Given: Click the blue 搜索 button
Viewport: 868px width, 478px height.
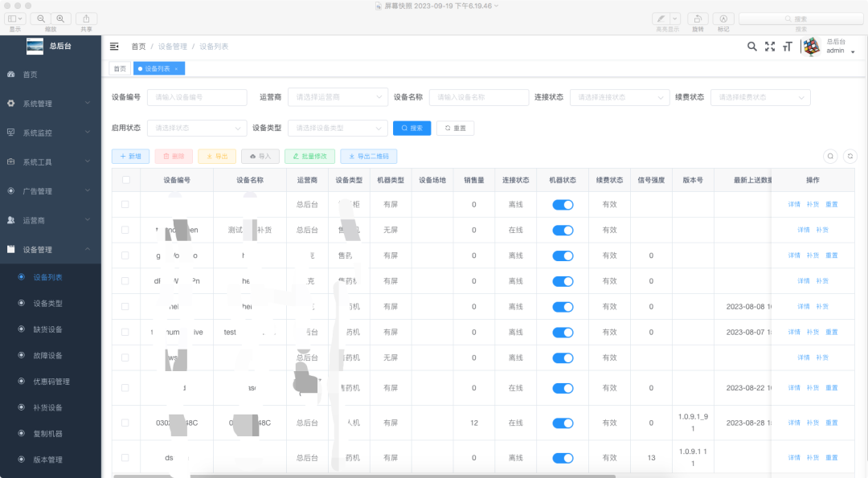Looking at the screenshot, I should tap(411, 129).
